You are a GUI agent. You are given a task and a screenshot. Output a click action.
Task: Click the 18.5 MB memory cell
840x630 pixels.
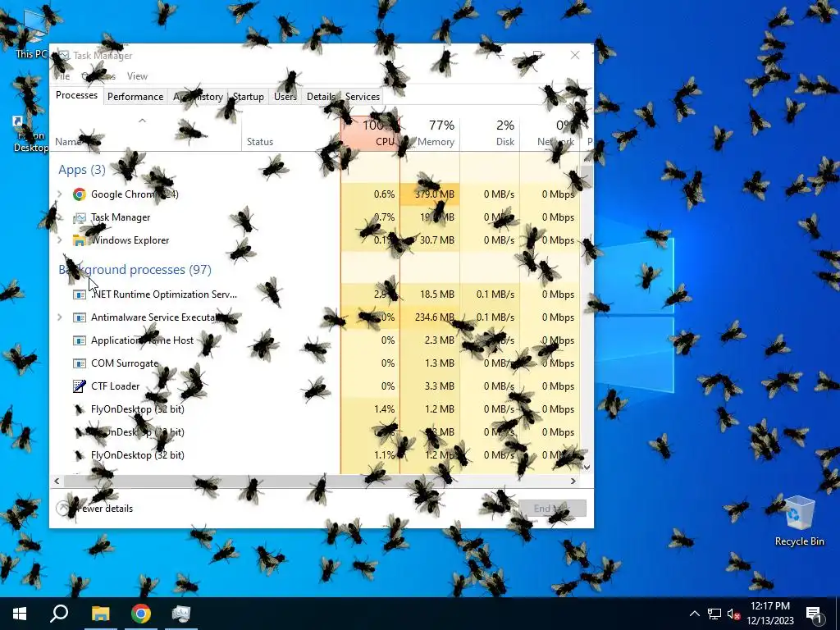437,294
